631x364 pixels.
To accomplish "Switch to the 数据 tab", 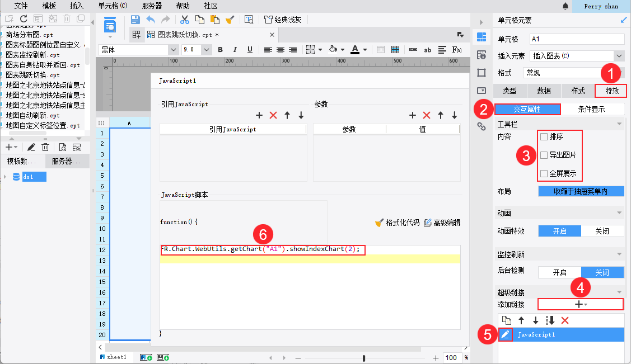I will point(544,91).
